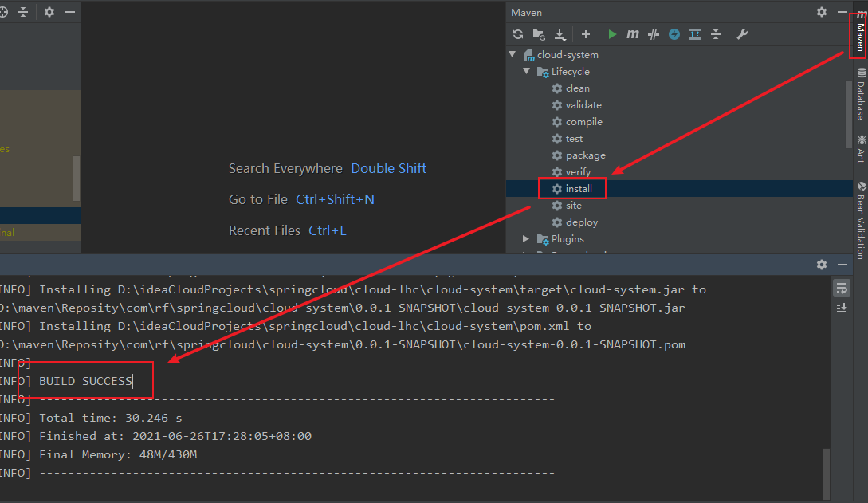
Task: Click the console vertical scrollbar
Action: (826, 474)
